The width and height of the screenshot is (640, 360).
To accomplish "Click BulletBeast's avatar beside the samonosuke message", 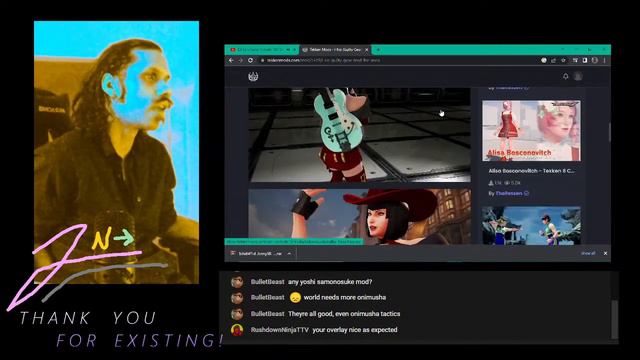I will click(237, 282).
